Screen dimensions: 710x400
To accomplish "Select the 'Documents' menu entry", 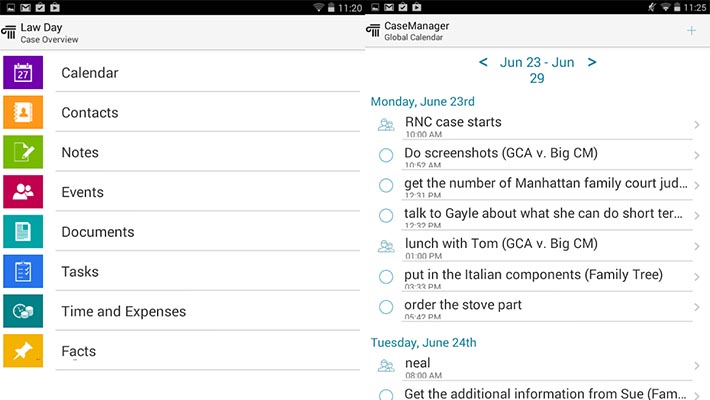I will (97, 232).
